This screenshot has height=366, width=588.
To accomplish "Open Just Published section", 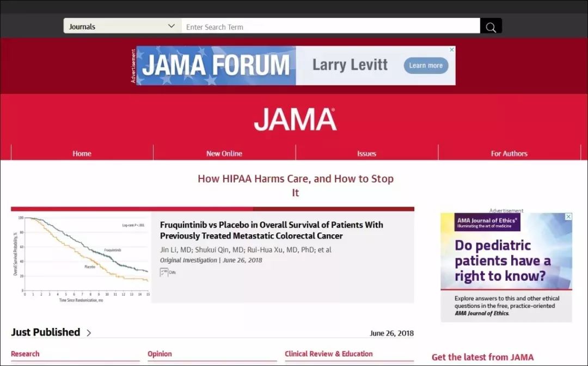I will click(45, 332).
